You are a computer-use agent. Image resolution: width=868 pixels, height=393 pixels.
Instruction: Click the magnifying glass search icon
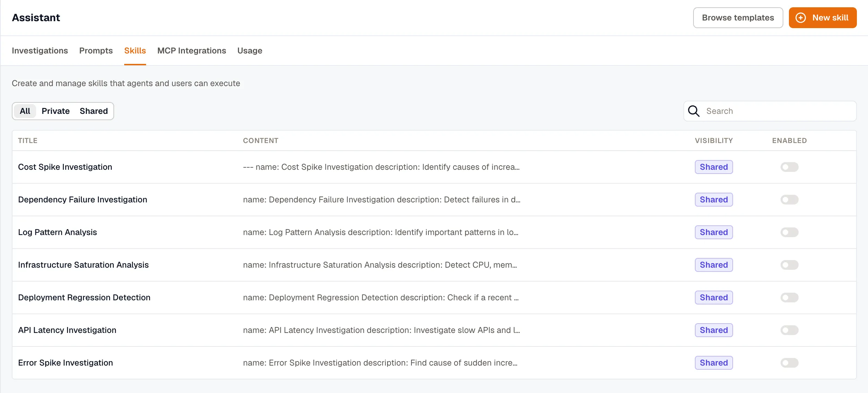[693, 111]
